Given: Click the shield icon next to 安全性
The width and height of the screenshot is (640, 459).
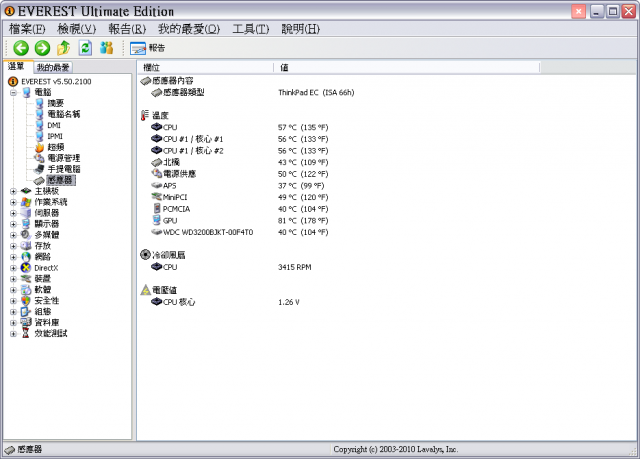Looking at the screenshot, I should pos(26,301).
